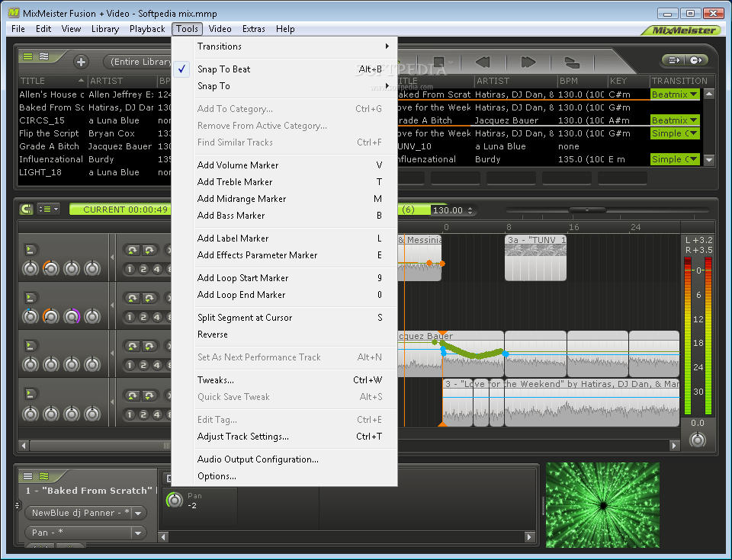Click the stop button in playlist toolbar
The height and width of the screenshot is (560, 732).
(x=438, y=62)
